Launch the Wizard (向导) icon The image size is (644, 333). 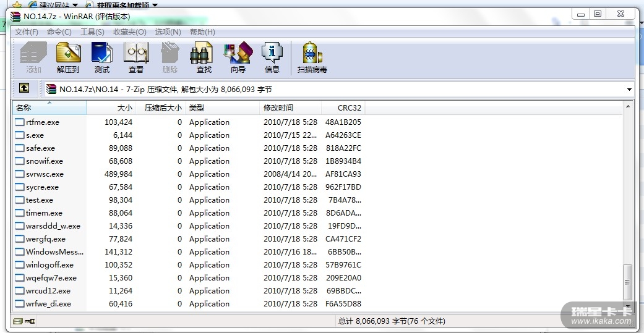238,57
